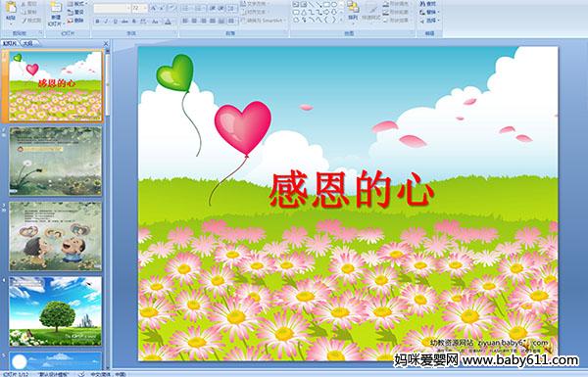This screenshot has height=377, width=588.
Task: Open the font name dropdown
Action: [128, 8]
